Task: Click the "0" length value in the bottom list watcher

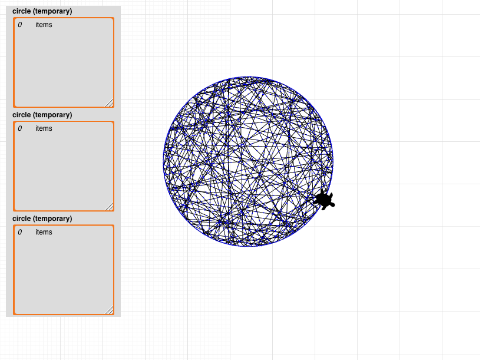Action: coord(20,232)
